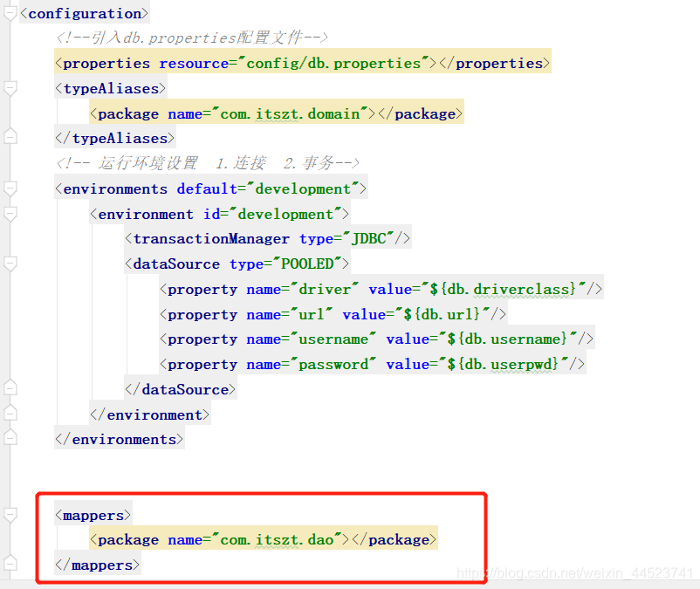Click the opening configuration tag text
Screen dimensions: 700x589
(84, 13)
